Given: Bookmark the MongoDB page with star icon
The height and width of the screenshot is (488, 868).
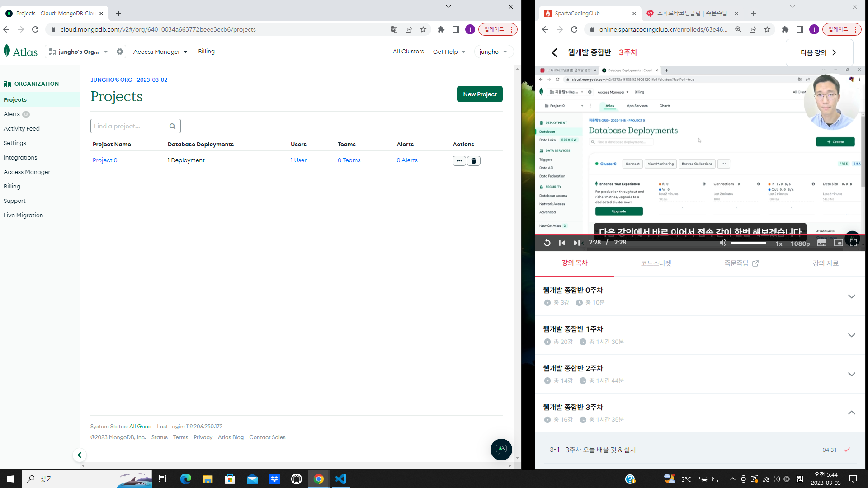Looking at the screenshot, I should 423,29.
